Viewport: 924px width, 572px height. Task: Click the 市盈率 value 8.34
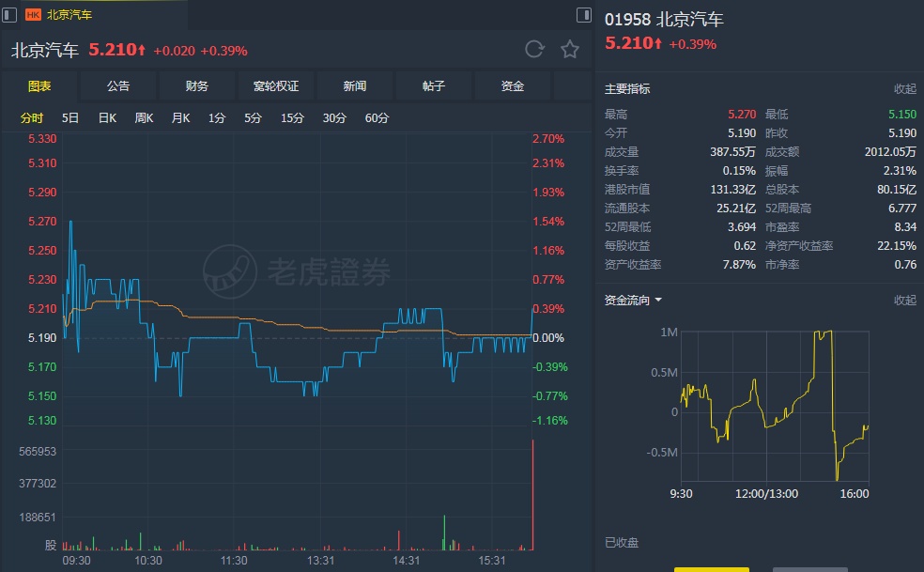pyautogui.click(x=905, y=227)
